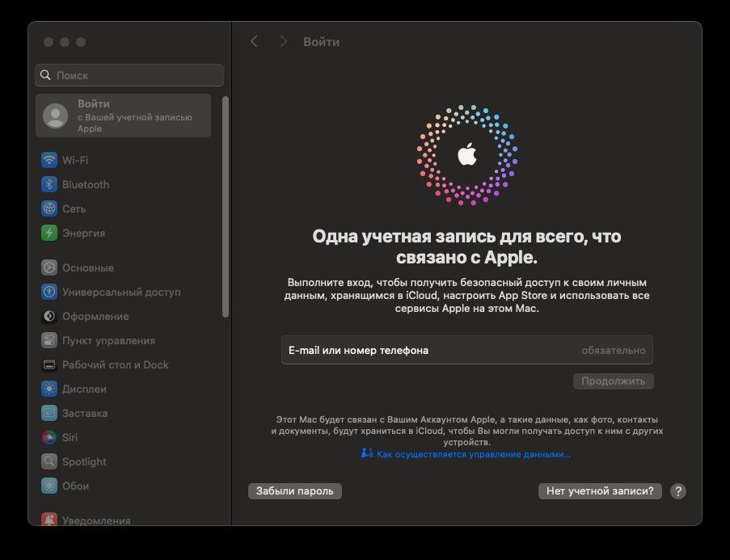The image size is (730, 560).
Task: Focus the Поиск search field
Action: click(x=129, y=75)
